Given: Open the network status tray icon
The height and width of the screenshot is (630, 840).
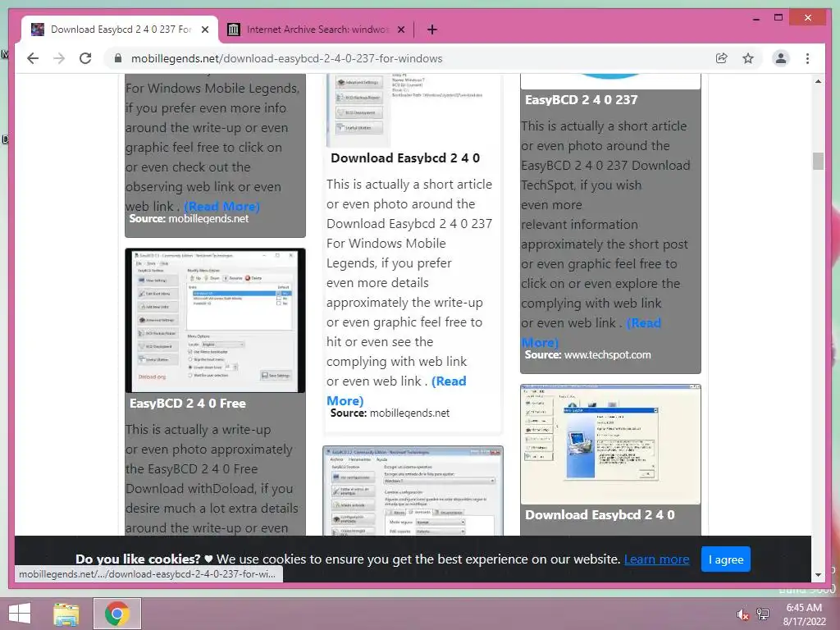Looking at the screenshot, I should [763, 614].
